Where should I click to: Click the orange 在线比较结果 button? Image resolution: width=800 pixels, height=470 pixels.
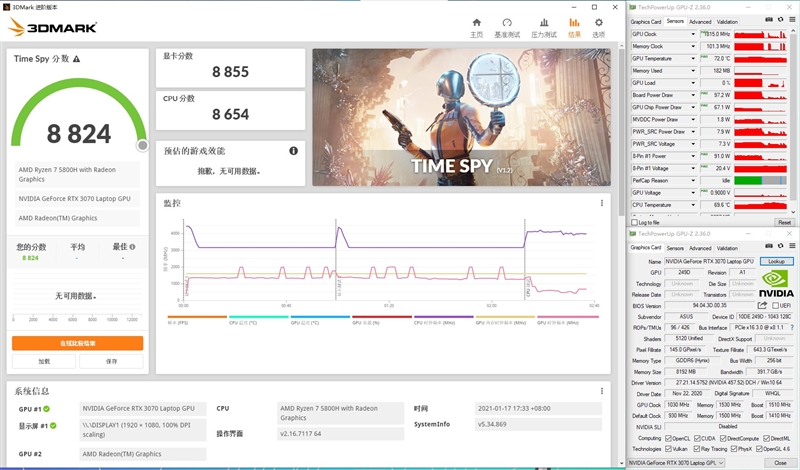pyautogui.click(x=78, y=343)
